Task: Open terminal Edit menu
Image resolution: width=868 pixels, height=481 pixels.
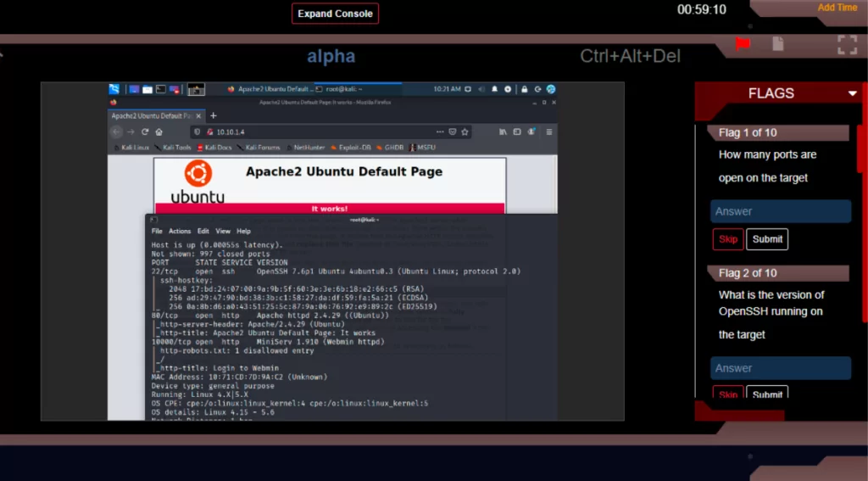Action: 203,231
